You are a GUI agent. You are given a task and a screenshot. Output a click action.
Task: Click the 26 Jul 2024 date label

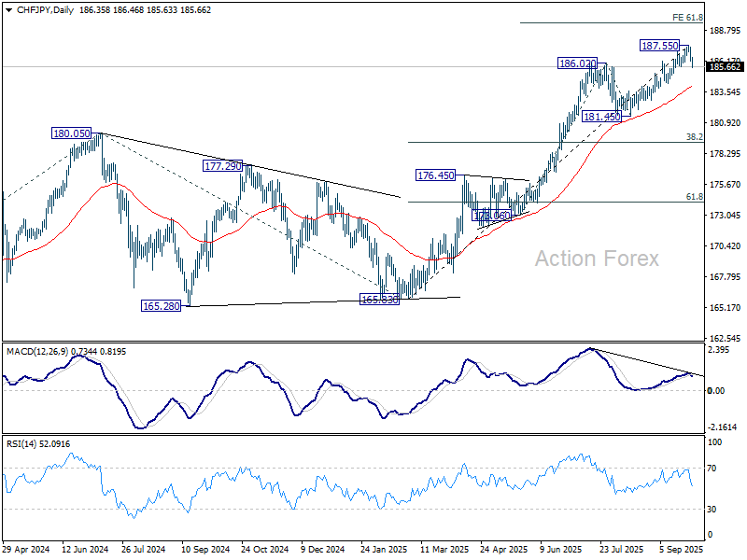point(144,549)
